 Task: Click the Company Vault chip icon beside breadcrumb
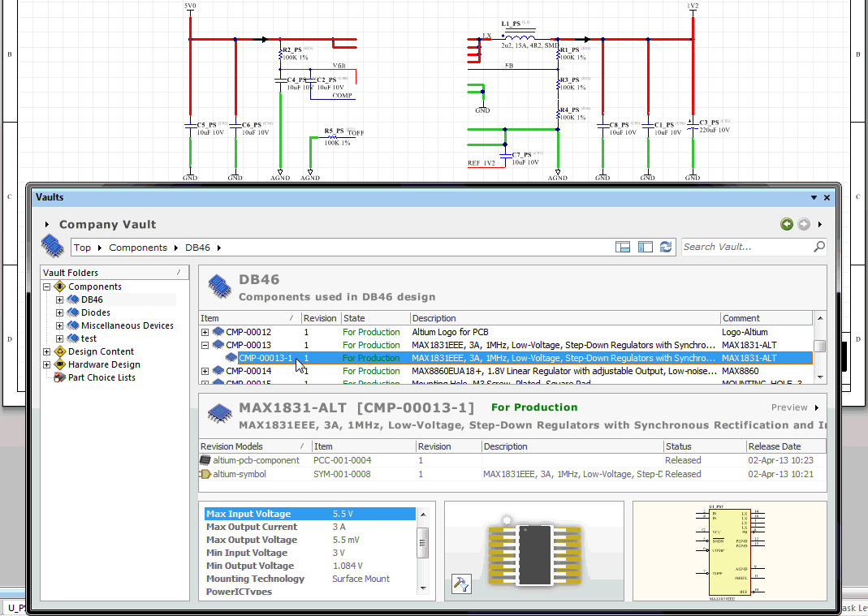point(53,246)
